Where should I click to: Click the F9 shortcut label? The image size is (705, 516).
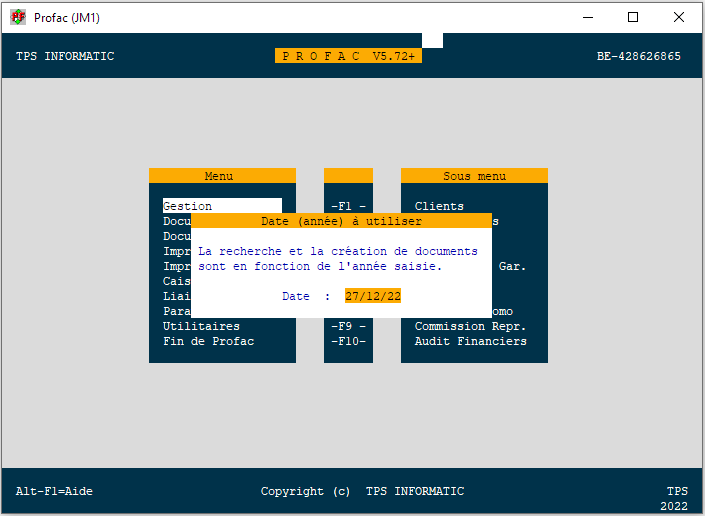[x=348, y=326]
